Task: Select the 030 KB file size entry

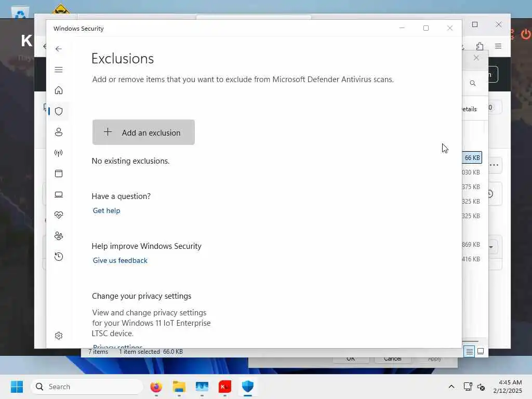Action: 471,172
